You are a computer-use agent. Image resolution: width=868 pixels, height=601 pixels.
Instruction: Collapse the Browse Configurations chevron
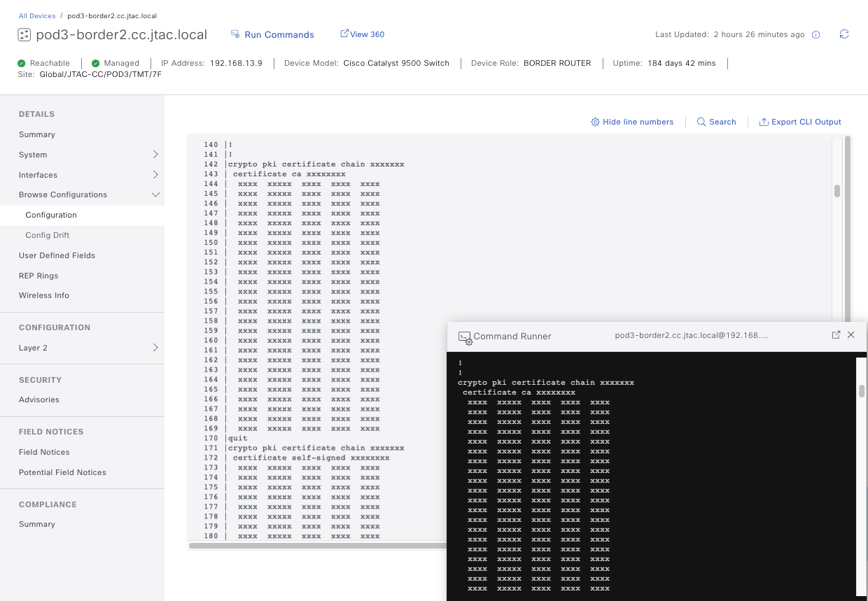pos(155,195)
